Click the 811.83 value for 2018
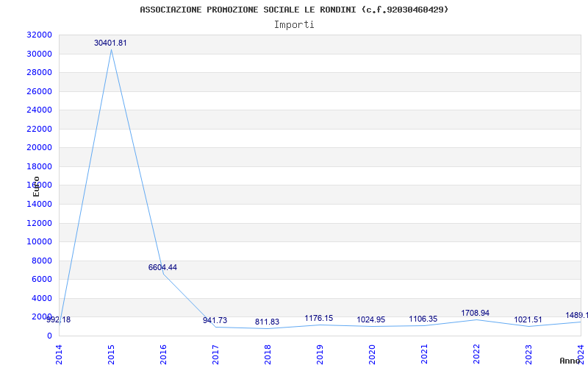The width and height of the screenshot is (588, 368). click(267, 322)
